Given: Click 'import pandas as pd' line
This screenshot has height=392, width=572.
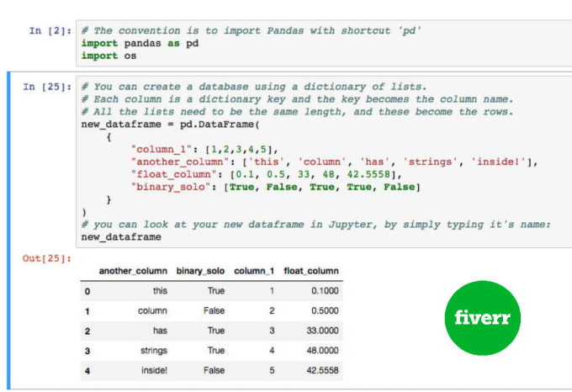Looking at the screenshot, I should pyautogui.click(x=140, y=44).
